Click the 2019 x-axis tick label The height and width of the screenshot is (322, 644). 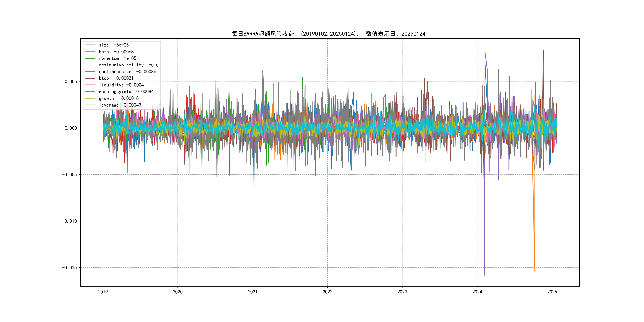pos(103,292)
